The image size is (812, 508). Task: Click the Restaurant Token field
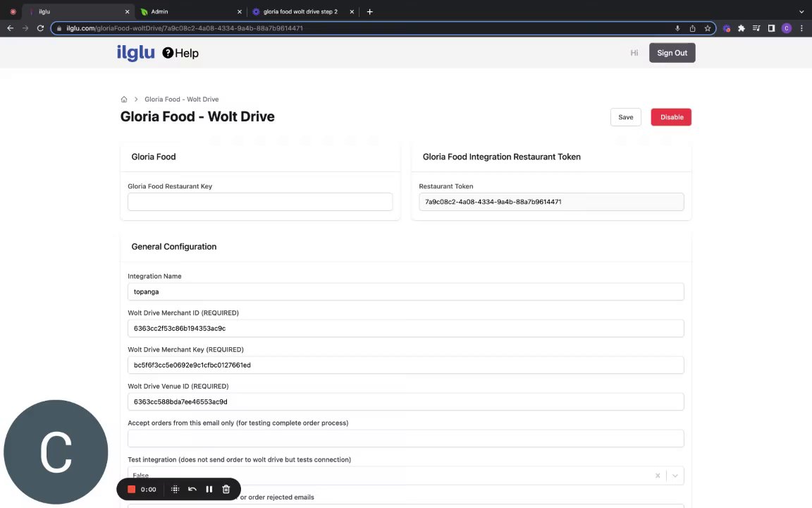click(x=551, y=202)
